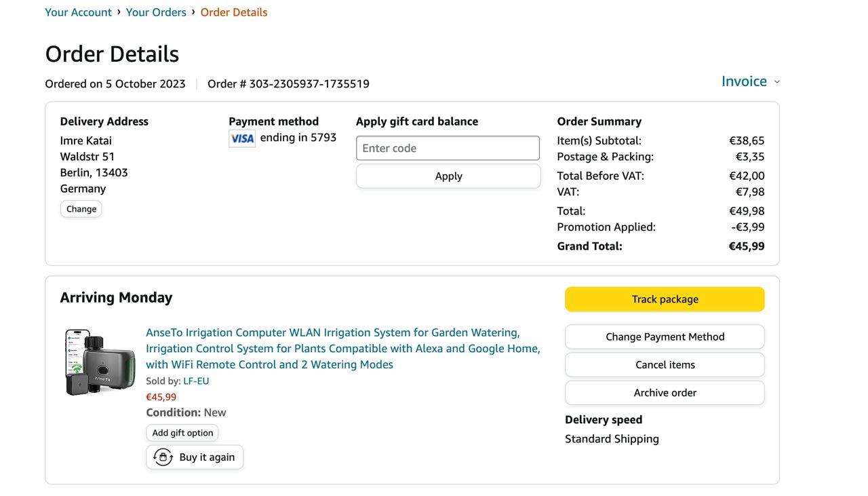
Task: Apply the gift card balance
Action: [x=448, y=176]
